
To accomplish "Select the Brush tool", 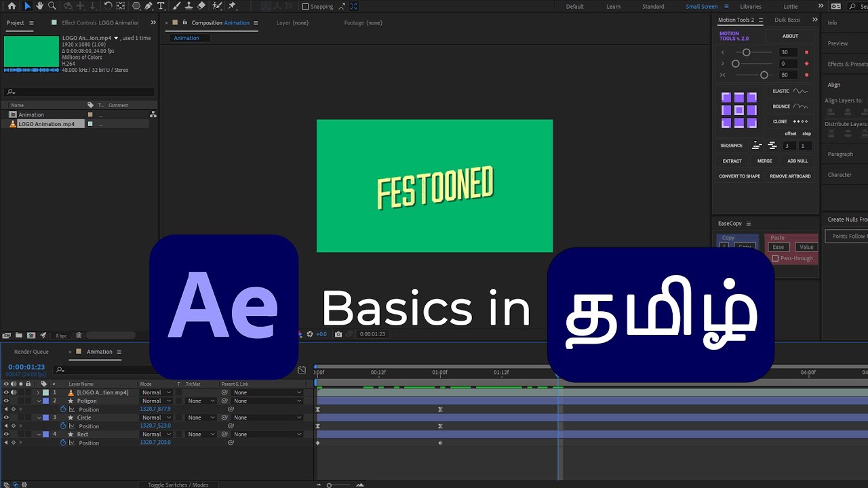I will (176, 6).
